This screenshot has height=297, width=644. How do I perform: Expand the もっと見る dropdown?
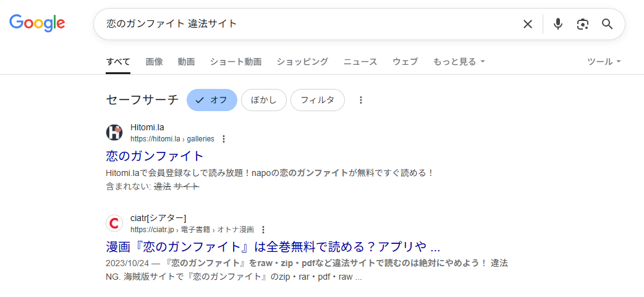click(x=459, y=62)
